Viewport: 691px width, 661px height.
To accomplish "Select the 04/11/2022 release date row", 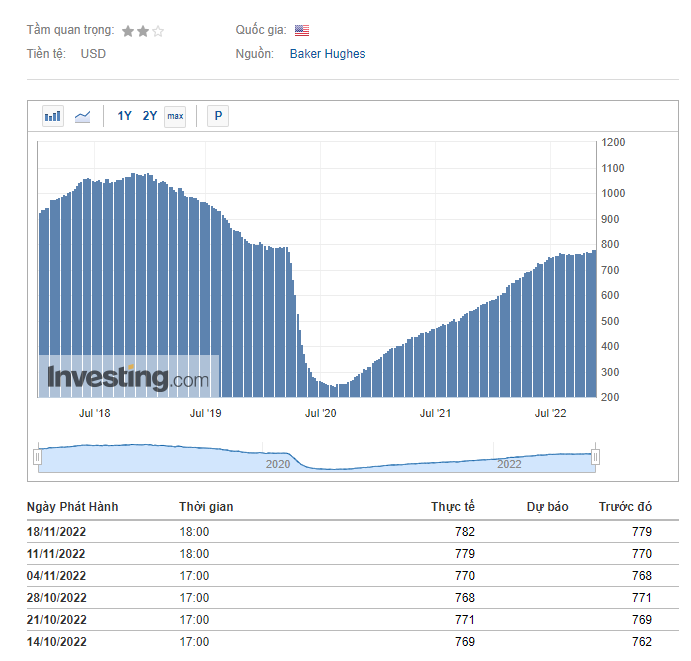I will pos(353,576).
